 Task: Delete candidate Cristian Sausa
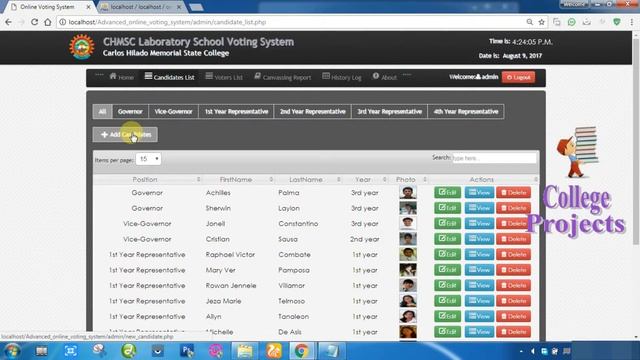(x=513, y=239)
